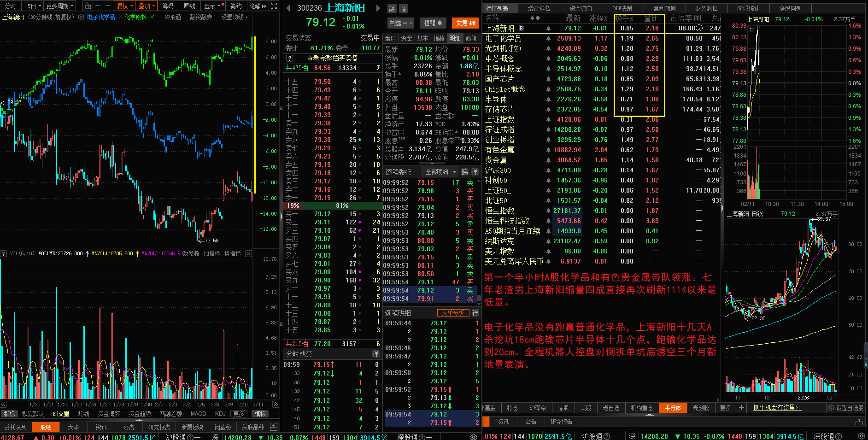868x440 pixels.
Task: Open 查看完整档买卖盘 link
Action: tap(332, 59)
